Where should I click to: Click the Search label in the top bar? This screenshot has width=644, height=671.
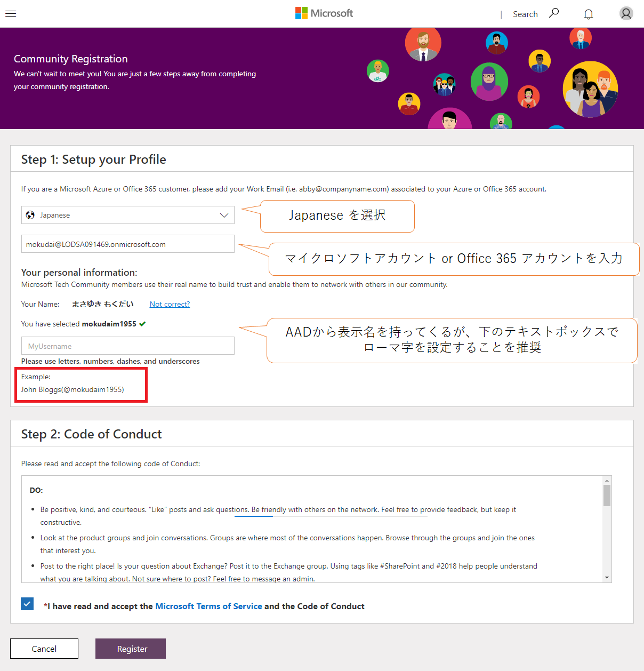525,14
